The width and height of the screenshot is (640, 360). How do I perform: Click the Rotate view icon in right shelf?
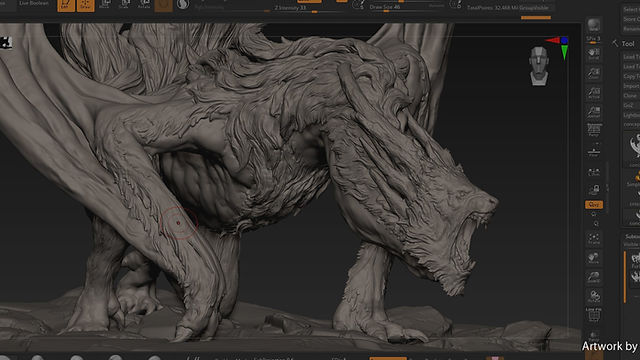[593, 296]
